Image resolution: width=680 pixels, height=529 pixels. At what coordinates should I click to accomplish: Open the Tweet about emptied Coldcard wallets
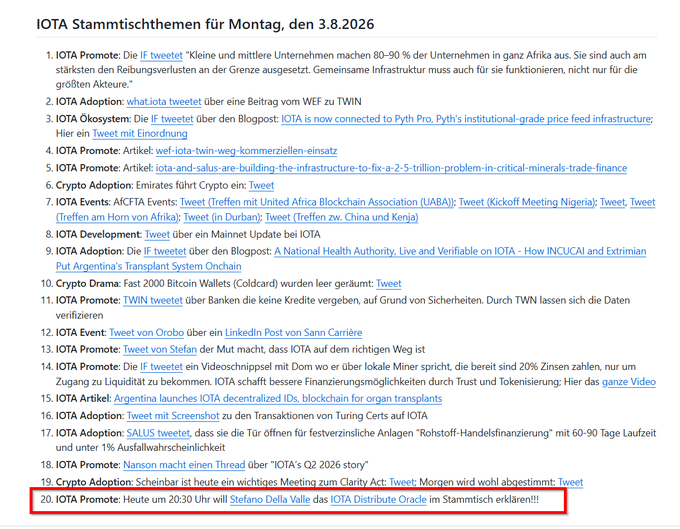click(389, 284)
